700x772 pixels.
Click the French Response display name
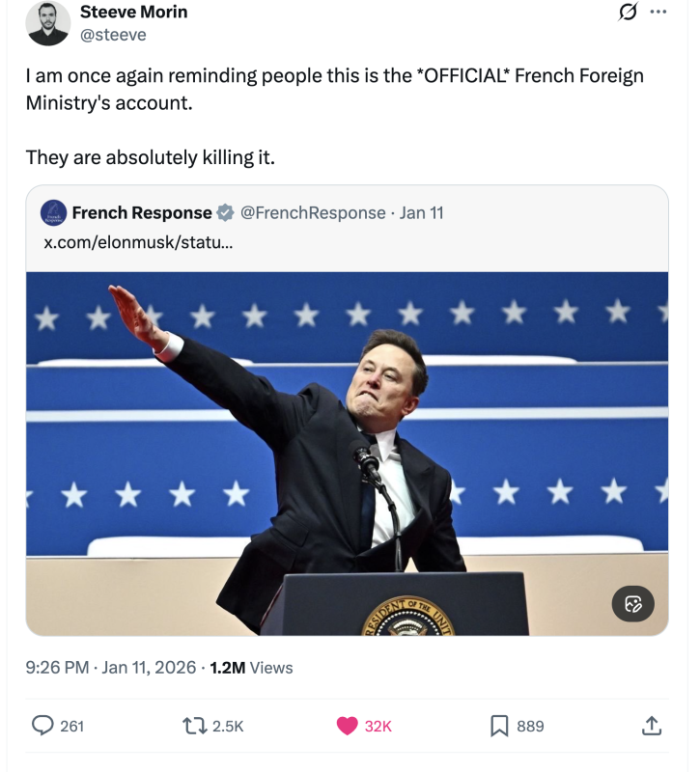point(142,212)
